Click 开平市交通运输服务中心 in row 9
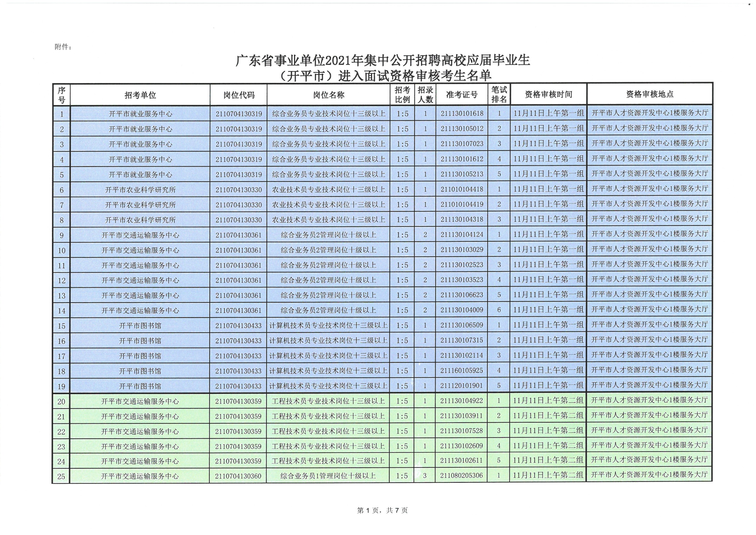Screen dimensions: 756x535 pos(140,235)
